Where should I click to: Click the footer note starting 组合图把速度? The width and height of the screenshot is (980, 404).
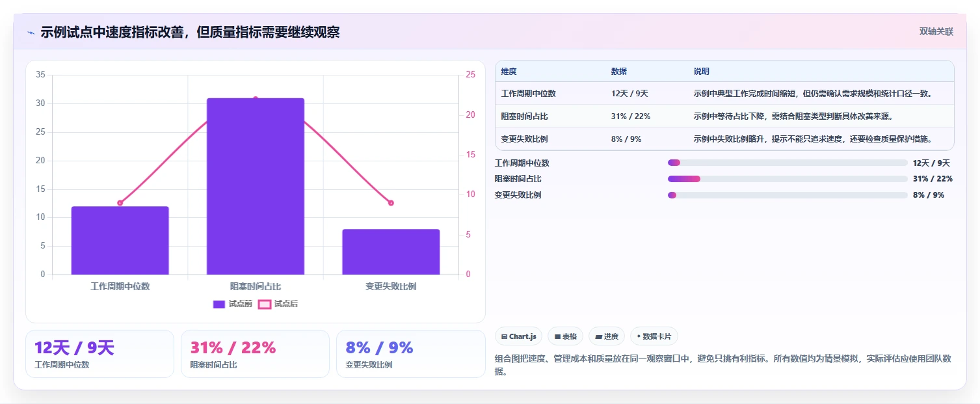[724, 365]
